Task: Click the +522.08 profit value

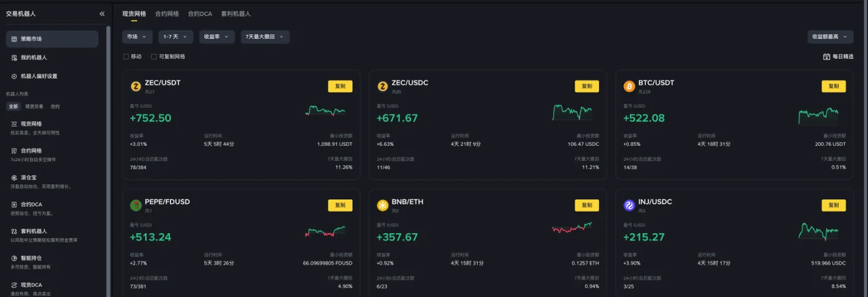Action: coord(644,118)
